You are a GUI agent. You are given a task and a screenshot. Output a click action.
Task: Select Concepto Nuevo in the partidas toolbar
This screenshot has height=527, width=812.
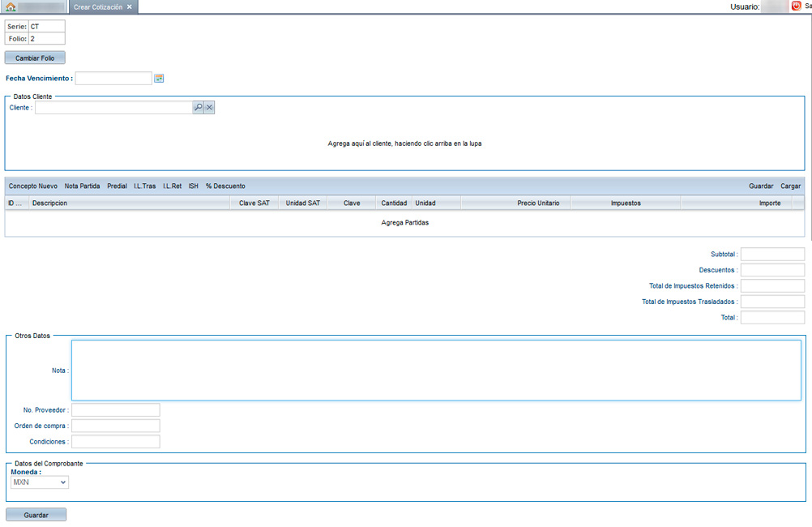[33, 186]
